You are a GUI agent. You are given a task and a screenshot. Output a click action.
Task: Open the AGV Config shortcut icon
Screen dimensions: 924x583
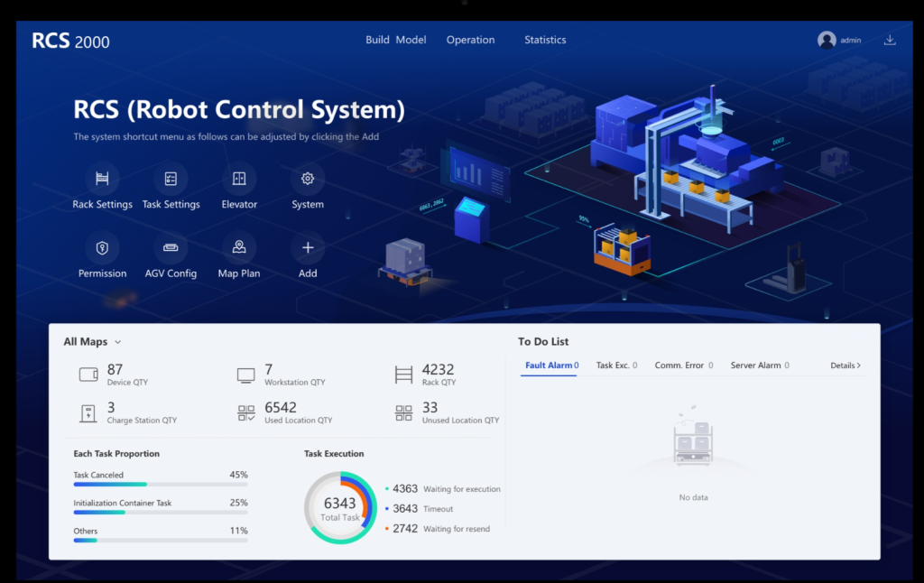(171, 247)
